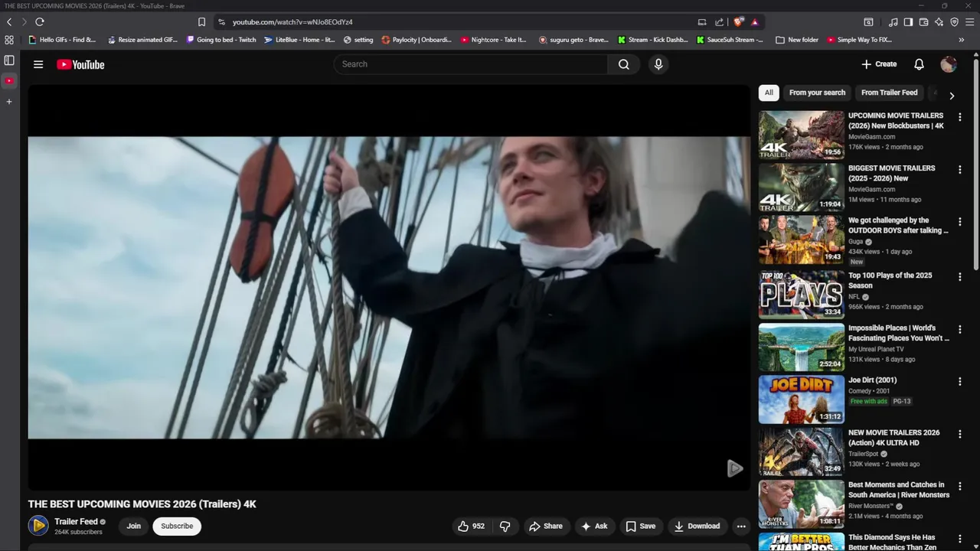The image size is (980, 551).
Task: Open the Brave Shields lion icon
Action: (738, 22)
